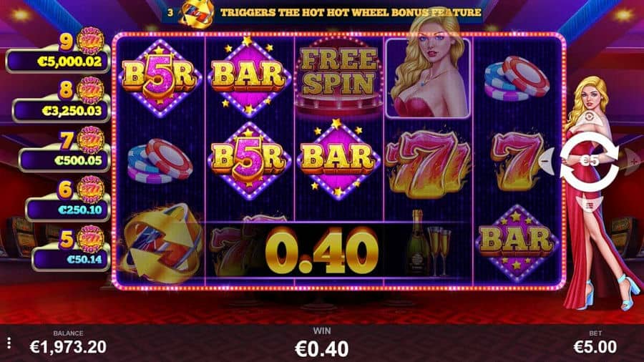The height and width of the screenshot is (362, 644).
Task: Open autoplay with the play icon above spin
Action: pos(590,117)
